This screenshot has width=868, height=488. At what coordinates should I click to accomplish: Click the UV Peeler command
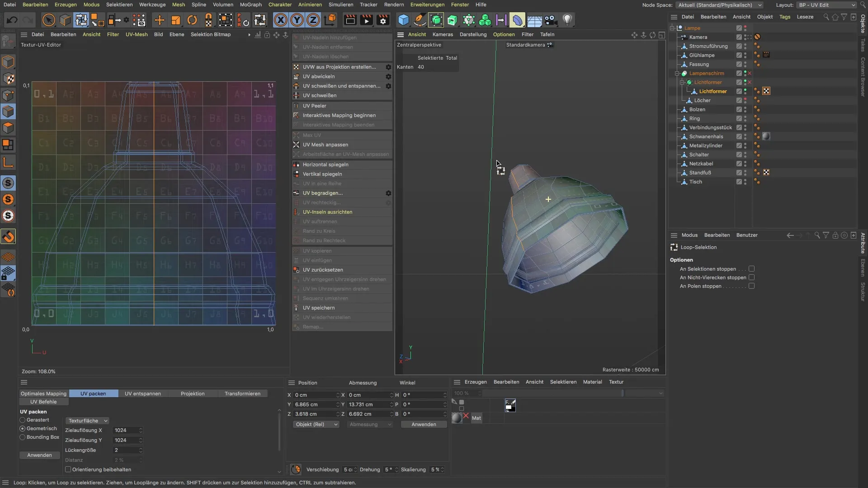coord(342,106)
